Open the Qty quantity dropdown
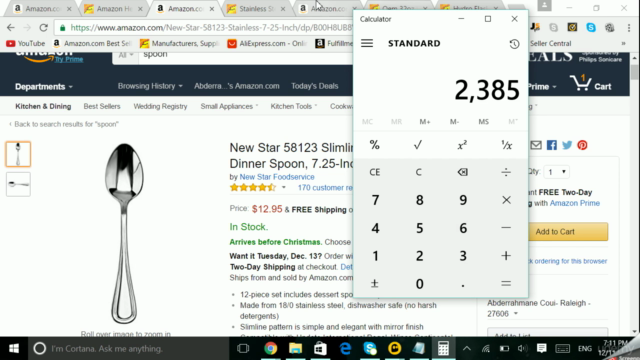Viewport: 640px width, 360px height. click(x=556, y=172)
